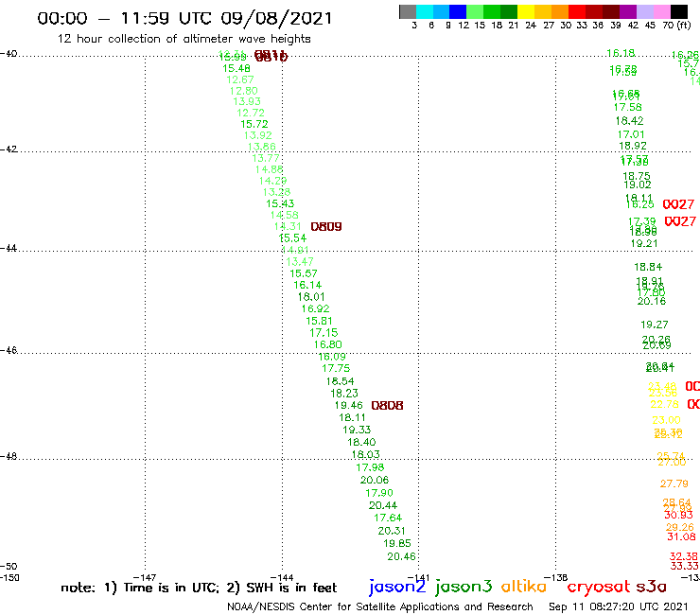700x615 pixels.
Task: Click the longitude axis label '-150'
Action: click(9, 577)
